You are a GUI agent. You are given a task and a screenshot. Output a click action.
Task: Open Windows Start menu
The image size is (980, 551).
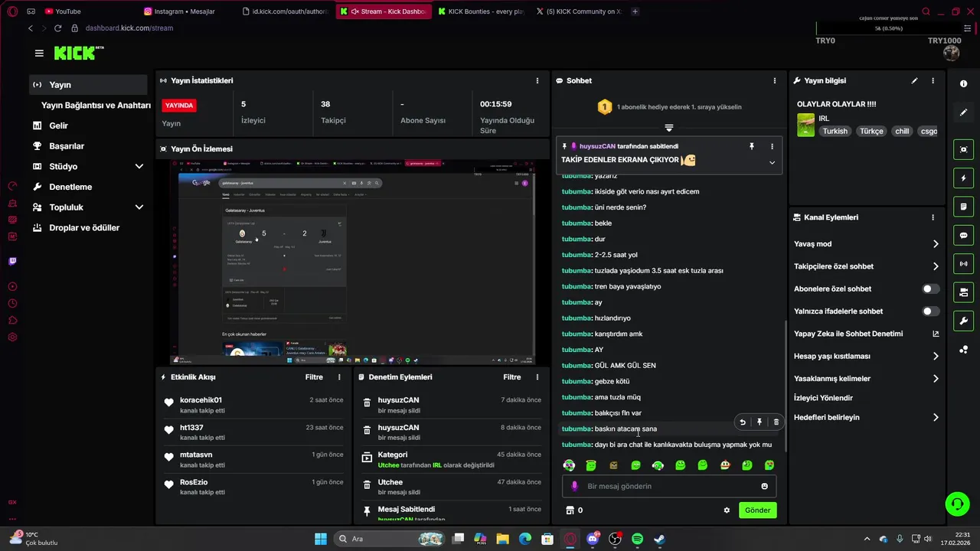(320, 539)
